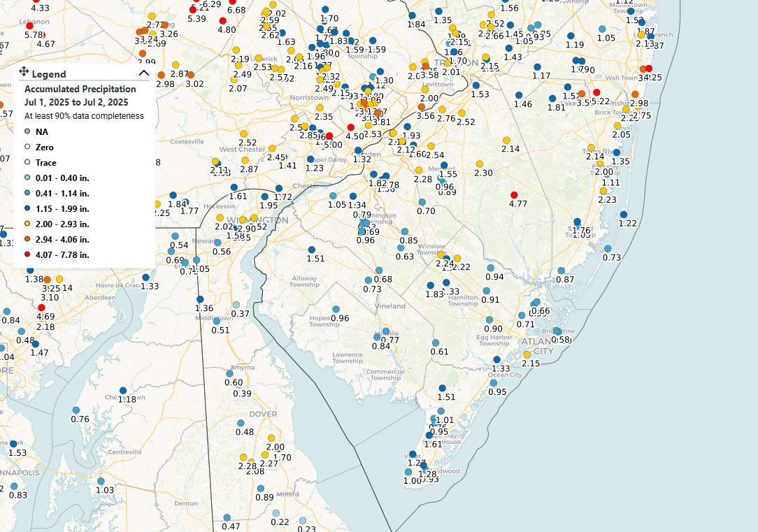Click the yellow 2.00 - 2.93 in. legend swatch

click(x=27, y=224)
